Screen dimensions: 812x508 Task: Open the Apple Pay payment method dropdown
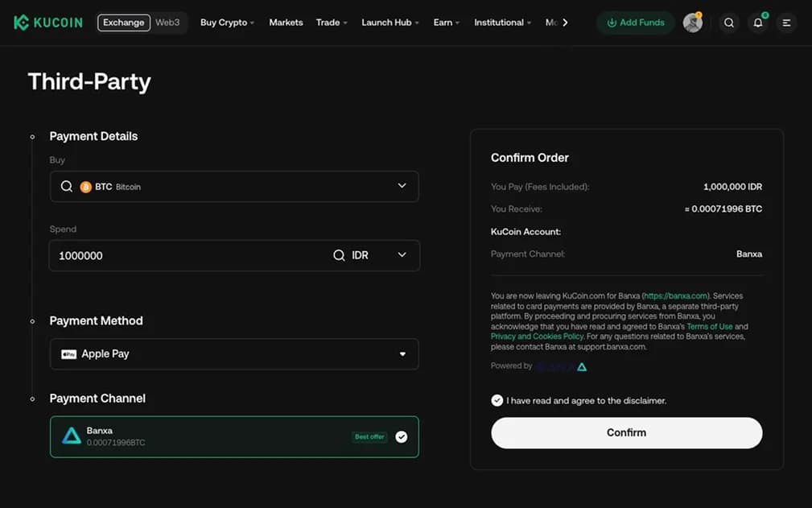point(234,354)
